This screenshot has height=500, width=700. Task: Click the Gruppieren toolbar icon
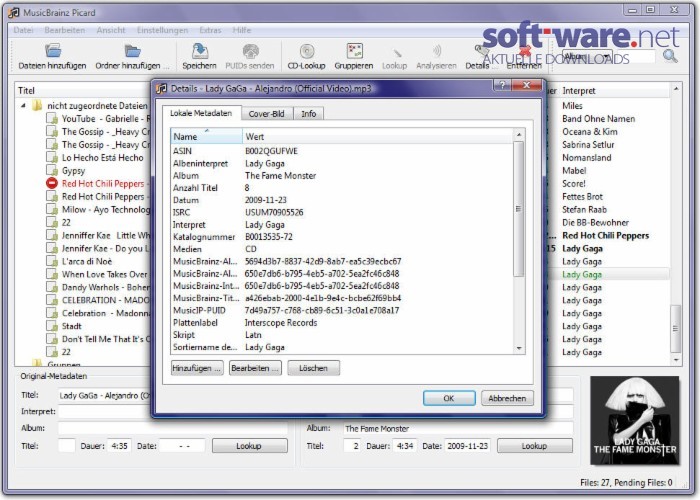[354, 50]
